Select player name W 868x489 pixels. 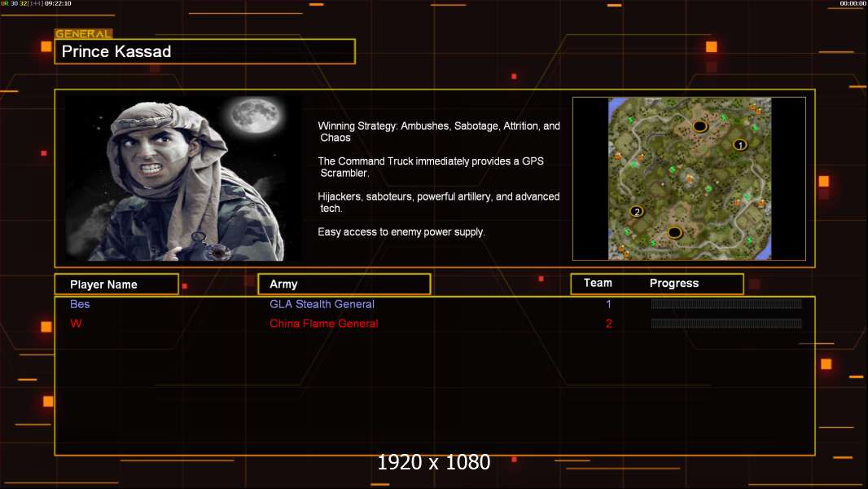click(x=76, y=324)
